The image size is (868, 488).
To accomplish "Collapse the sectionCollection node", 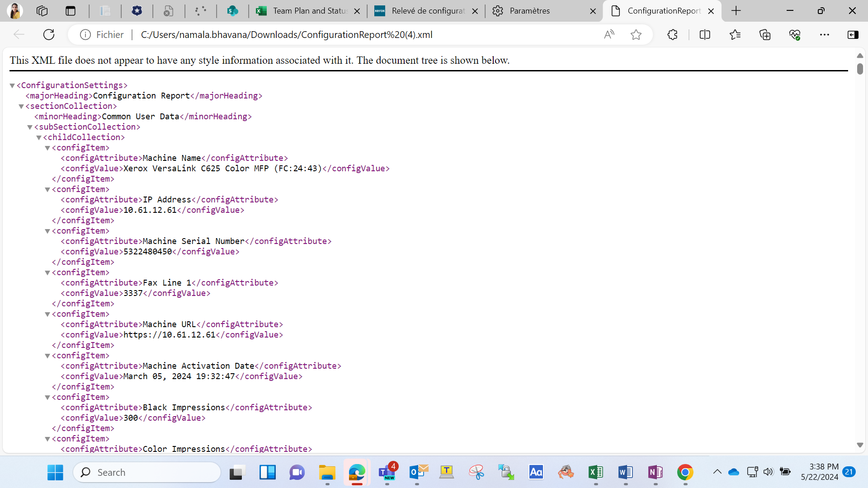I will coord(21,106).
